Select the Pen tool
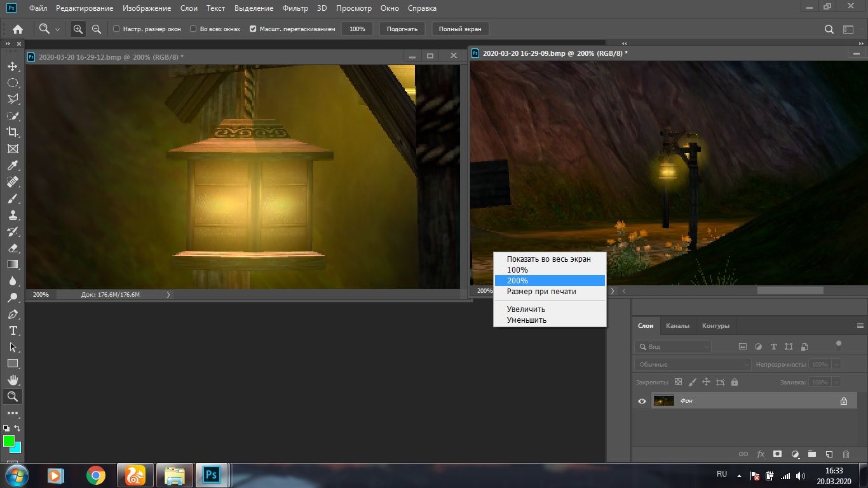 (12, 314)
